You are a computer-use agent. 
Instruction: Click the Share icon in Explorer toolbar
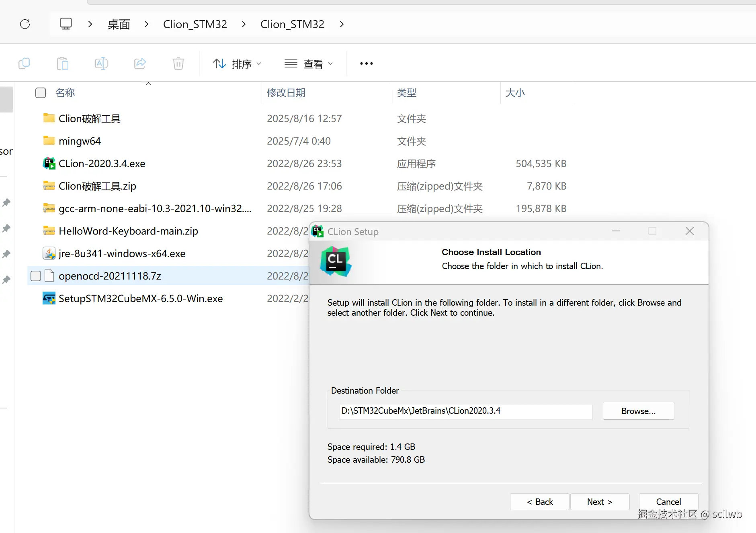pos(140,63)
